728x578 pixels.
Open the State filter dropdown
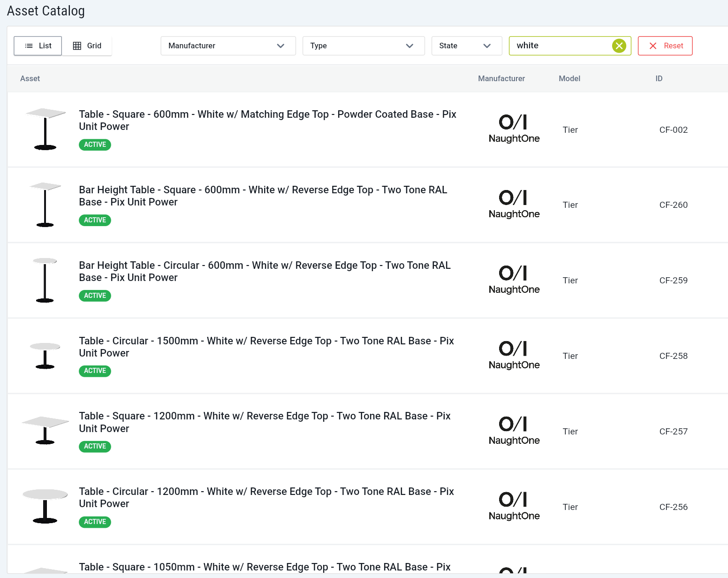466,46
